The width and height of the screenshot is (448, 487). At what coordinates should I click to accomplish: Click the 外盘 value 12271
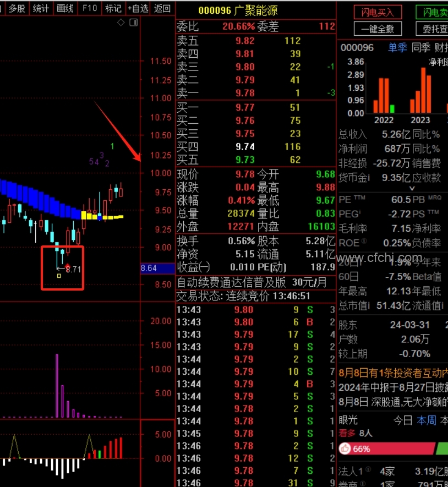pyautogui.click(x=241, y=226)
